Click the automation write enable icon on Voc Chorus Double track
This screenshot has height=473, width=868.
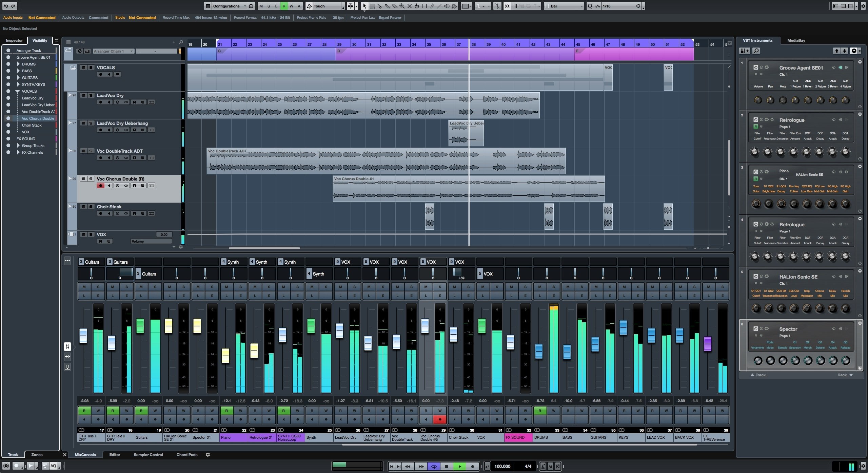click(142, 185)
